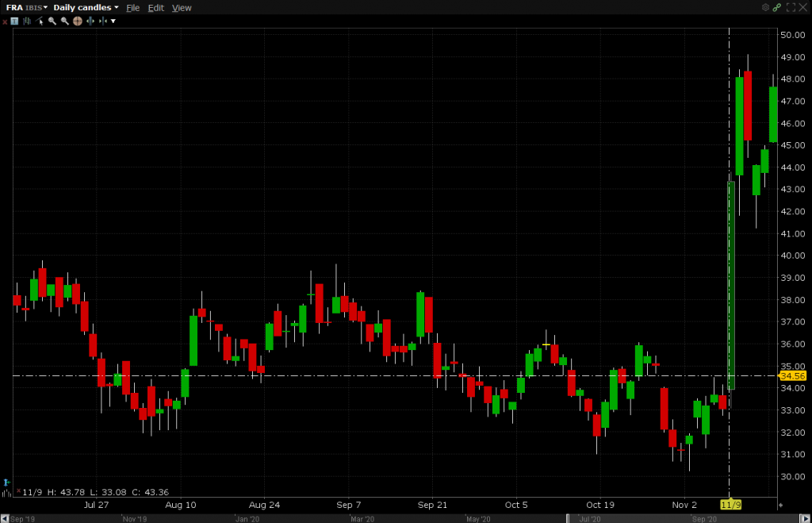The image size is (812, 523).
Task: Toggle the green window link icon
Action: point(777,7)
